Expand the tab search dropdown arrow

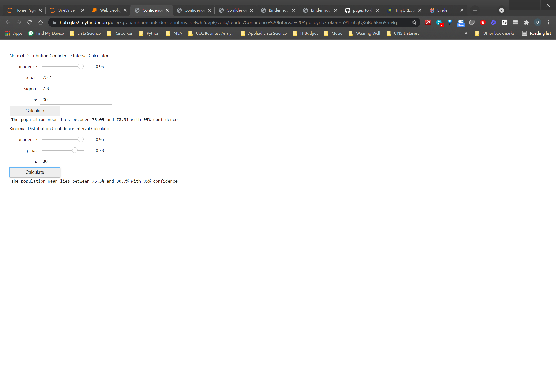[x=501, y=10]
